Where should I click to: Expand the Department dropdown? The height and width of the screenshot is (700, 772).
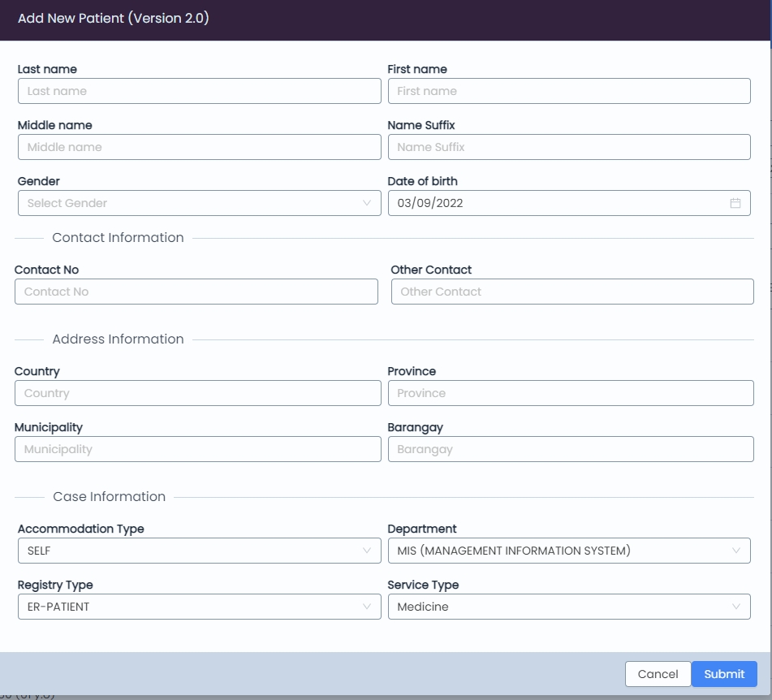568,551
